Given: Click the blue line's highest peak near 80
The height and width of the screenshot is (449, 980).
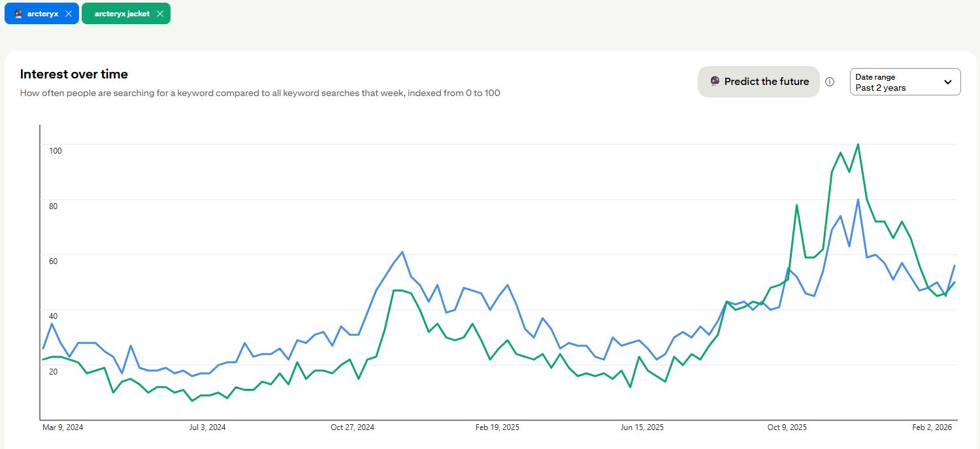Looking at the screenshot, I should 858,199.
